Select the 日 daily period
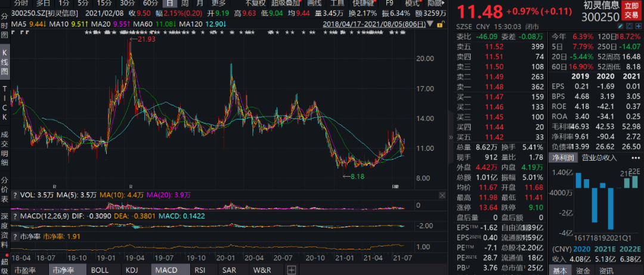 pyautogui.click(x=169, y=4)
